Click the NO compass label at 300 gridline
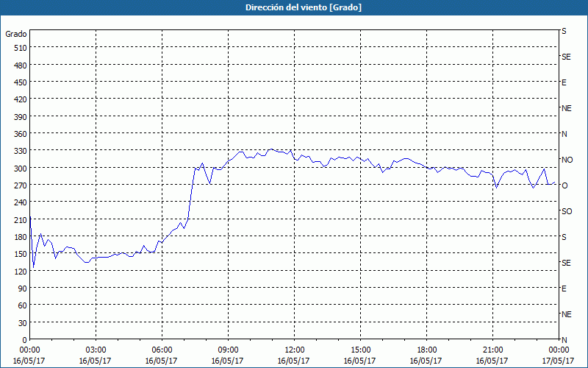The height and width of the screenshot is (368, 588). [567, 160]
